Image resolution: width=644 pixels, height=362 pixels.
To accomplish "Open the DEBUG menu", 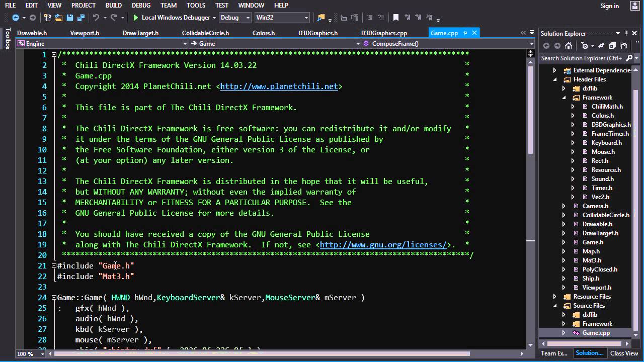I will tap(141, 6).
